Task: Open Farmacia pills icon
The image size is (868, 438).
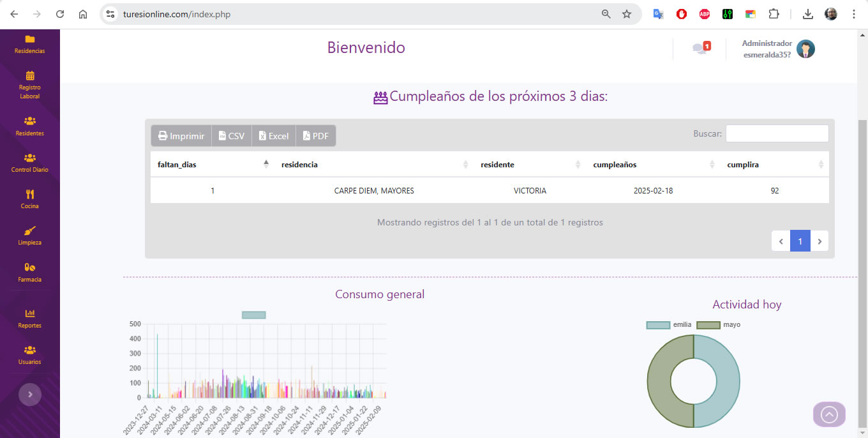Action: point(30,268)
